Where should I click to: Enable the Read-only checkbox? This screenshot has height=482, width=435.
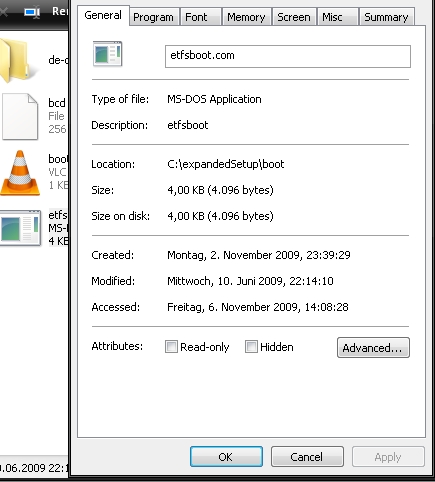(171, 347)
